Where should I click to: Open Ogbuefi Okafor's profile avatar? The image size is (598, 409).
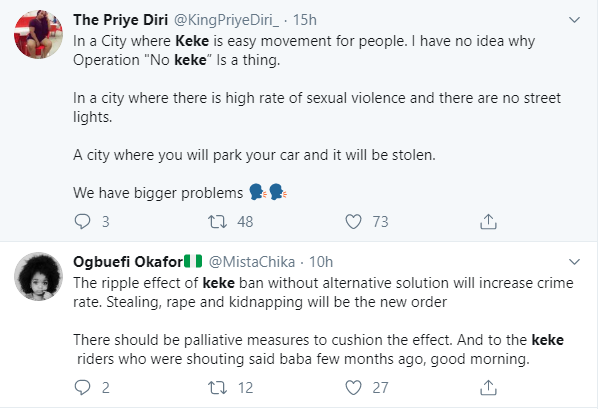pyautogui.click(x=39, y=276)
